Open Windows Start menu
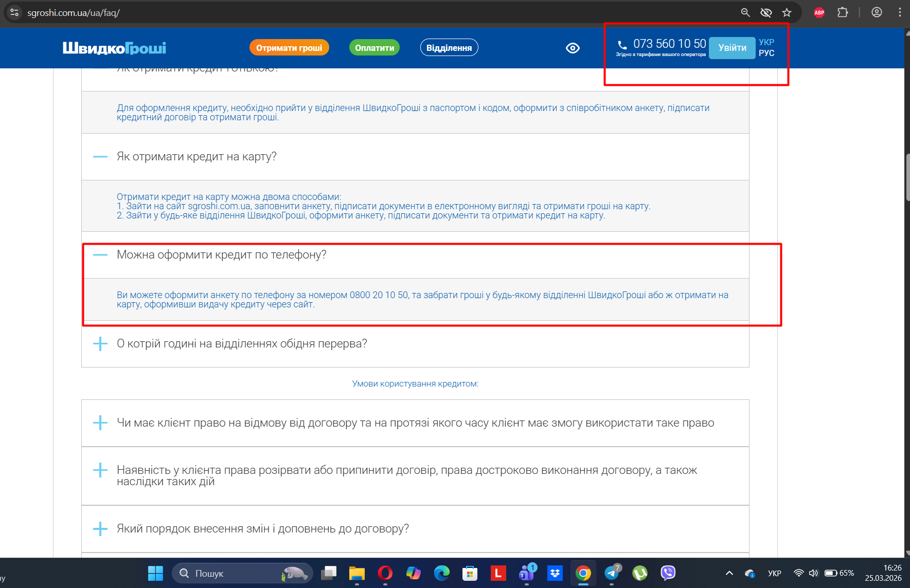Screen dimensions: 910x588 pyautogui.click(x=155, y=573)
